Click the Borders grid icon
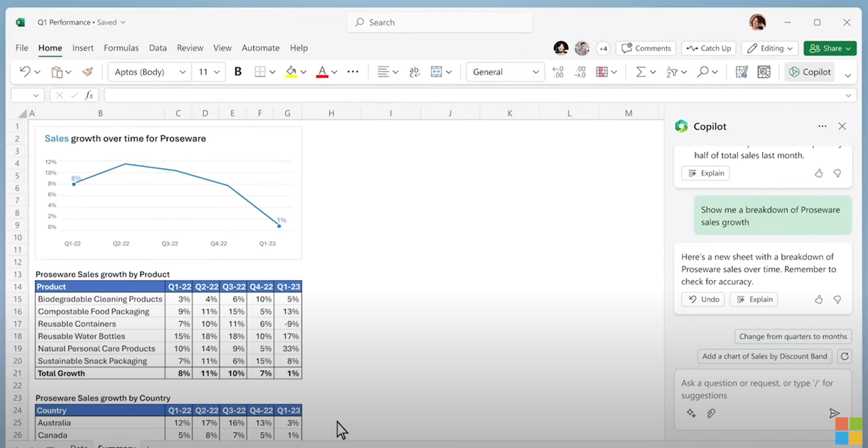Image resolution: width=868 pixels, height=448 pixels. tap(260, 72)
